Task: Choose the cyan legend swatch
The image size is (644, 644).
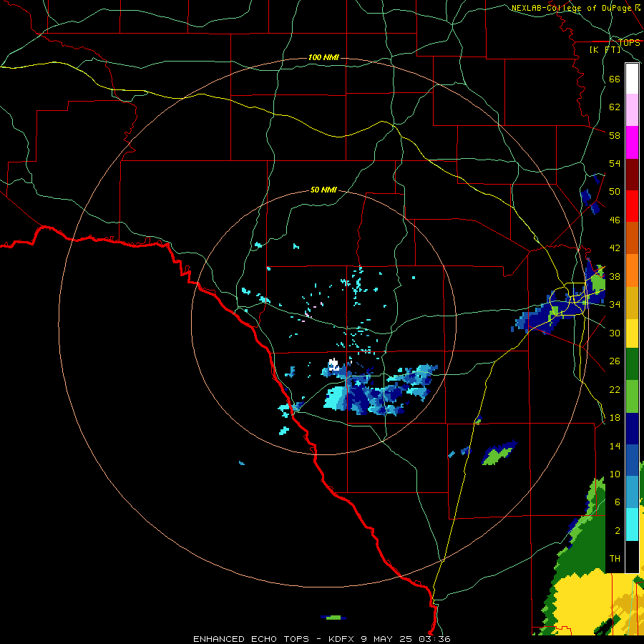Action: tap(632, 525)
